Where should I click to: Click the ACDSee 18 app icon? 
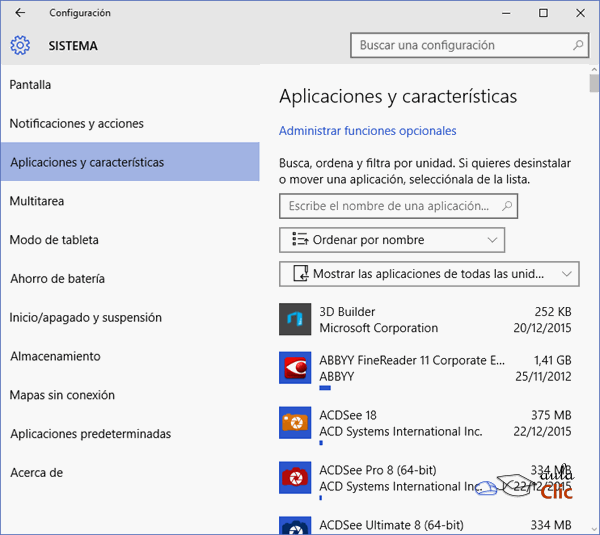coord(296,422)
